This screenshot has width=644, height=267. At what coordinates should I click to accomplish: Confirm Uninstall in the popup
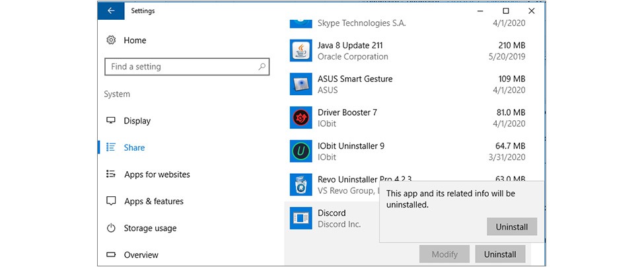click(512, 227)
